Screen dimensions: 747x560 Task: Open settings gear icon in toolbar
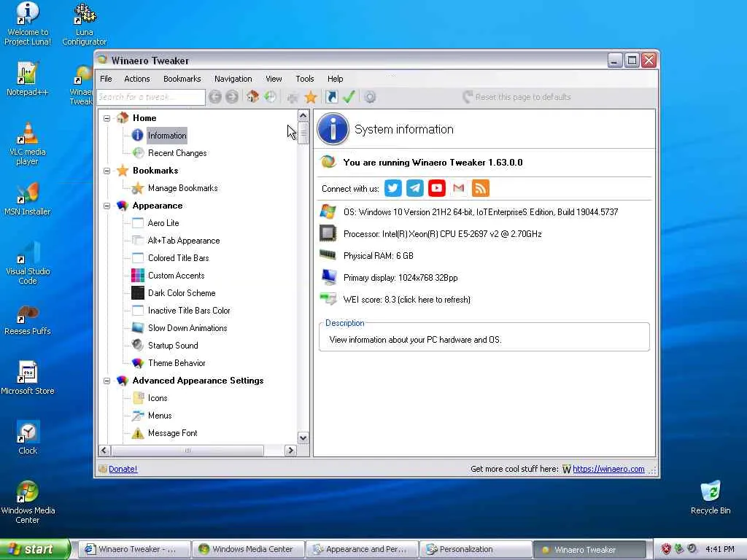pos(370,97)
